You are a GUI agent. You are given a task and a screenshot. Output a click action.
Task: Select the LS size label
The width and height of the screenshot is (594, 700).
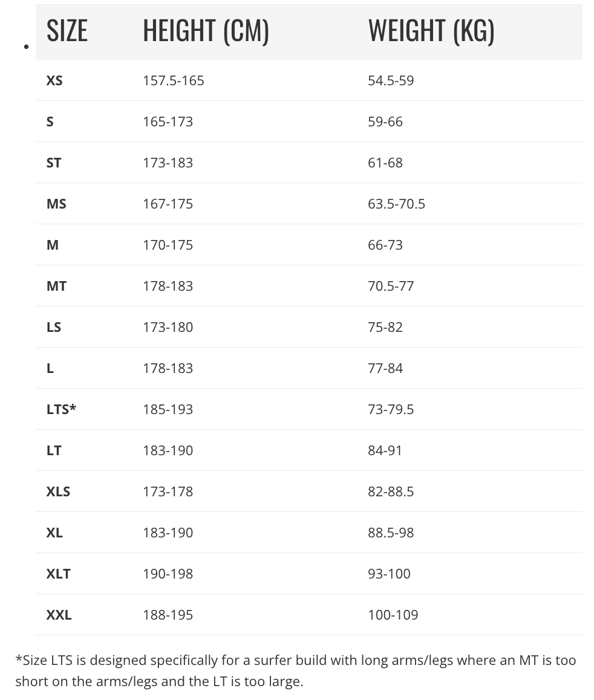[x=54, y=327]
